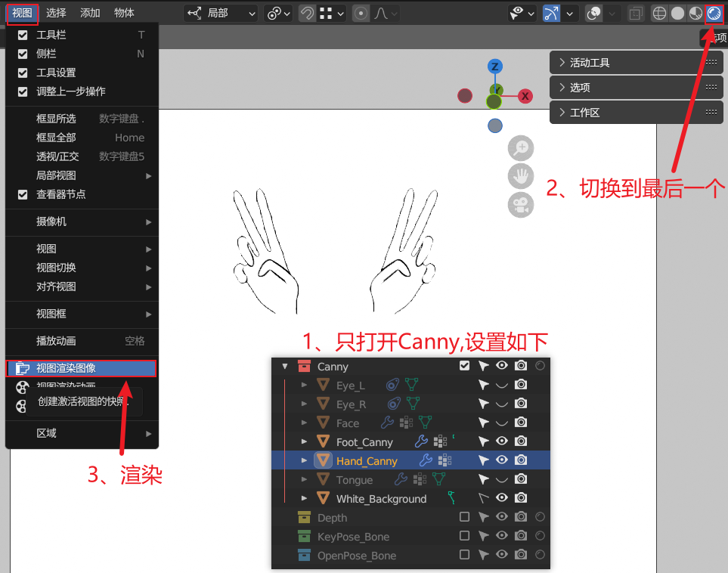Screen dimensions: 728x573
Task: Switch to solid shading mode
Action: [x=677, y=14]
